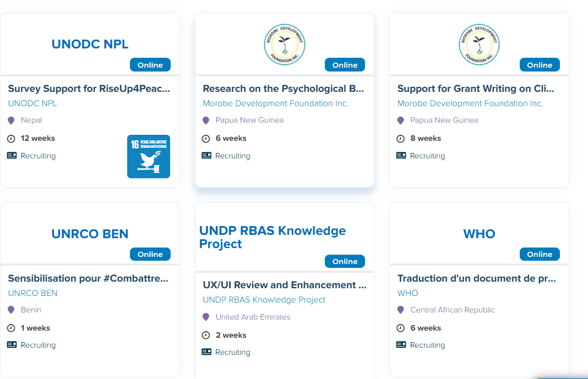Click the pin icon on the Research on the Psychological card

click(206, 120)
